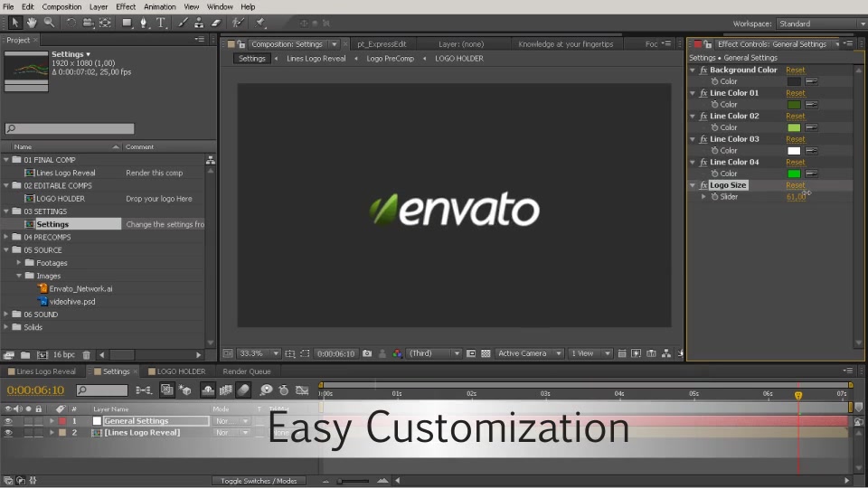Select the Eraser tool
Screen dimensions: 868x488
coord(216,23)
